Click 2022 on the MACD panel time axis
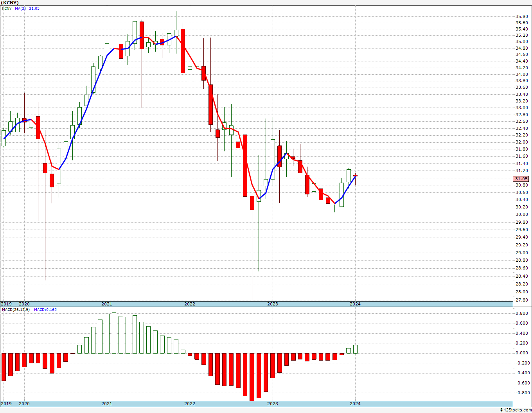532x413 pixels. coord(190,404)
